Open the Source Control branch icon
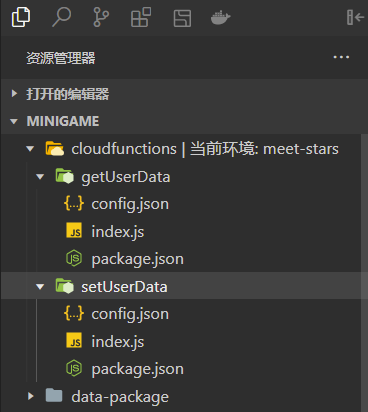This screenshot has width=368, height=412. click(x=101, y=17)
